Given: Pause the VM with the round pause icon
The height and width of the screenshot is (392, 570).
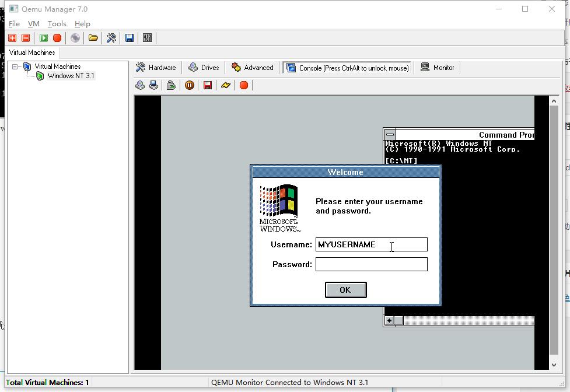Looking at the screenshot, I should pos(190,85).
